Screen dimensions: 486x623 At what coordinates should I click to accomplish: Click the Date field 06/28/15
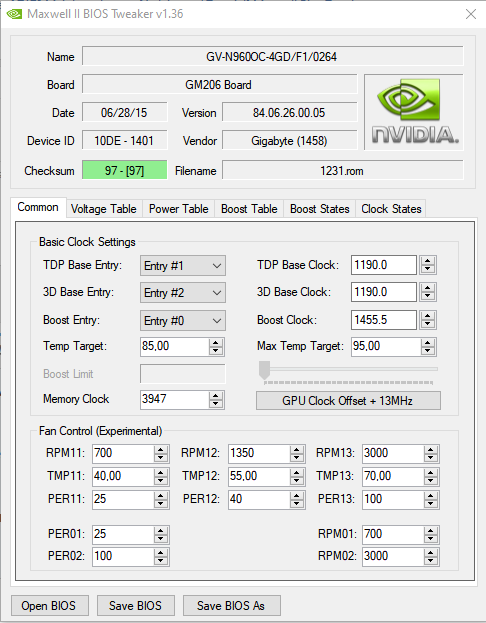[x=124, y=112]
